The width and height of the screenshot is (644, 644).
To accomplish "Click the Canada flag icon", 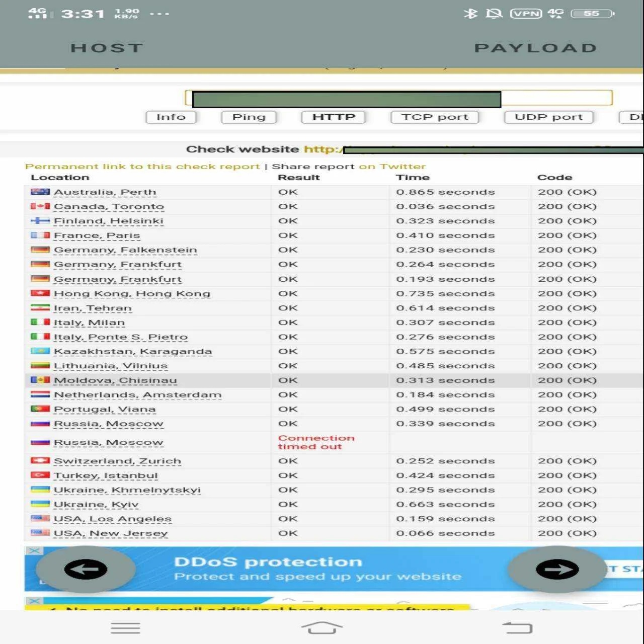I will [x=40, y=206].
